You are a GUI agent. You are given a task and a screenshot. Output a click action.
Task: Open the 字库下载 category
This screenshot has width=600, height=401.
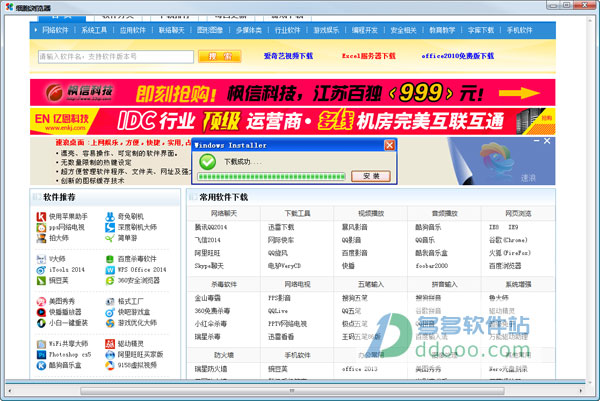pos(481,30)
